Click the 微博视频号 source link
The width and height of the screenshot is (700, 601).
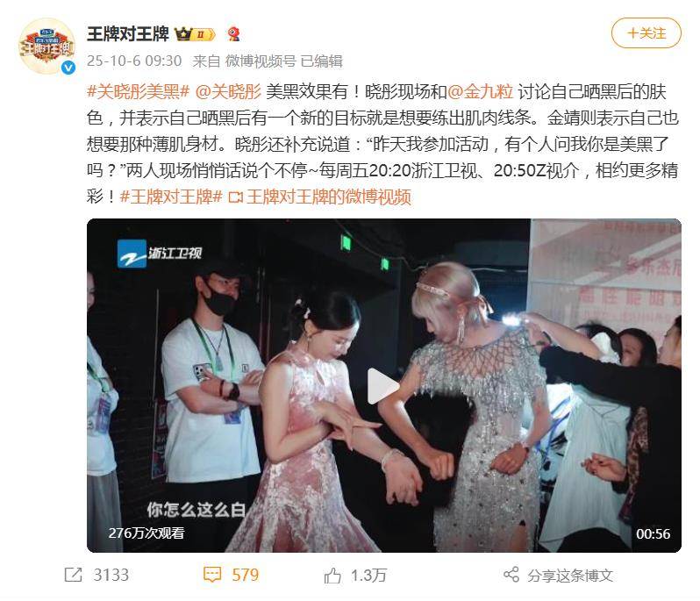click(x=261, y=61)
